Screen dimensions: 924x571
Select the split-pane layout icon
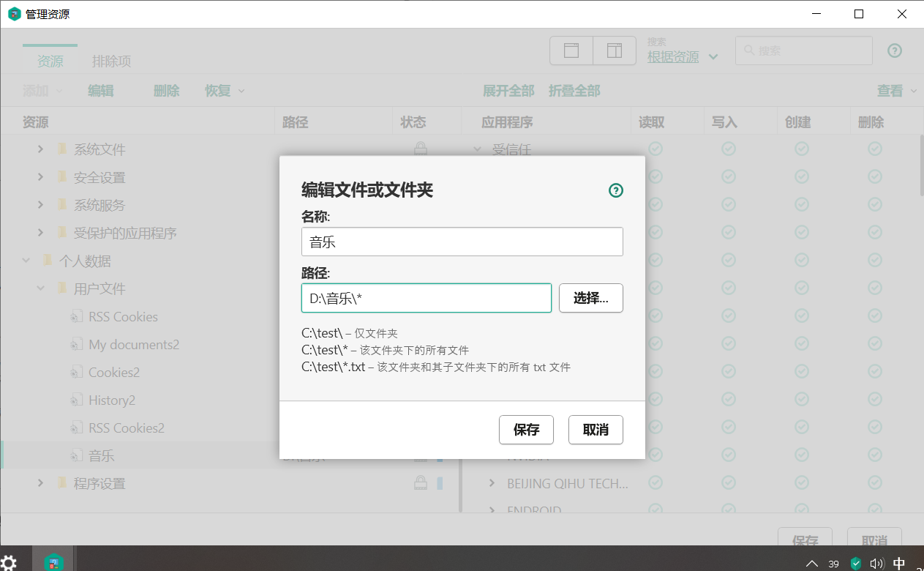614,51
